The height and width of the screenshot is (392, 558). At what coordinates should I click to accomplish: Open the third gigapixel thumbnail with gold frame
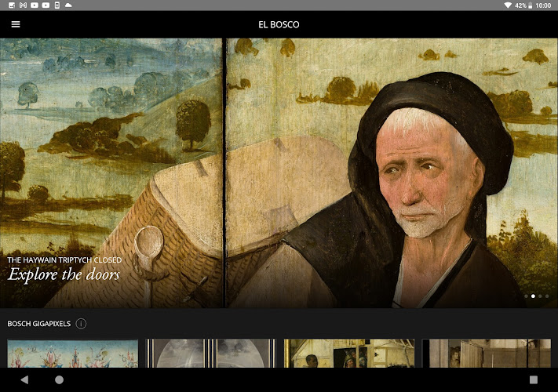click(x=349, y=354)
